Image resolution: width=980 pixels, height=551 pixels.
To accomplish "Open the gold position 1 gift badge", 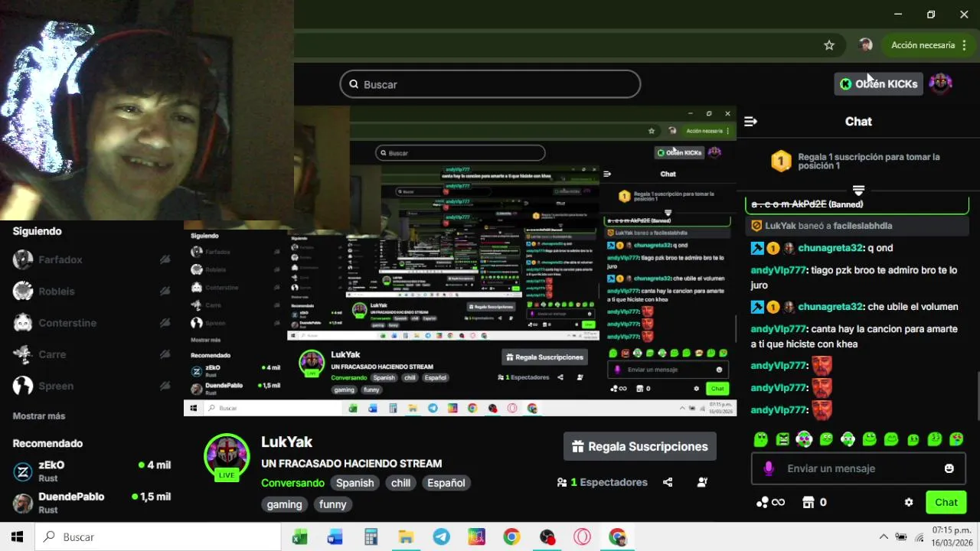I will [x=781, y=161].
